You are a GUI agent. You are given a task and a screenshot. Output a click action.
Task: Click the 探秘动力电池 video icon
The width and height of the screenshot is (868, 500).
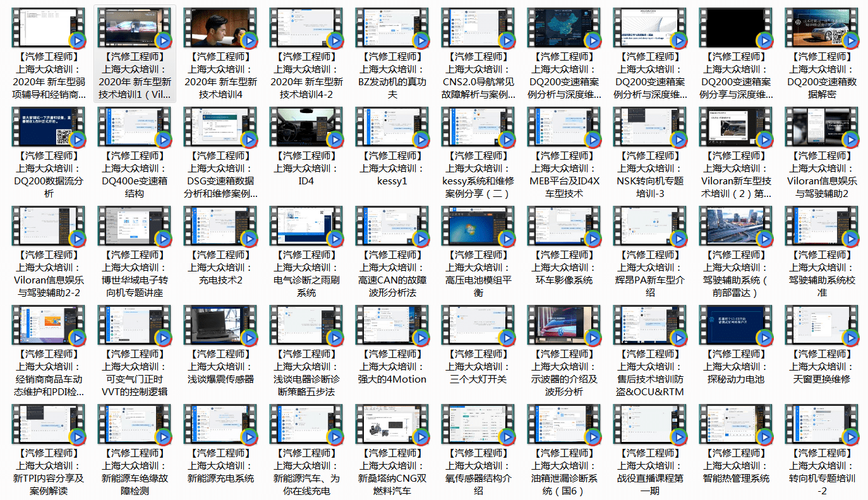tap(735, 326)
